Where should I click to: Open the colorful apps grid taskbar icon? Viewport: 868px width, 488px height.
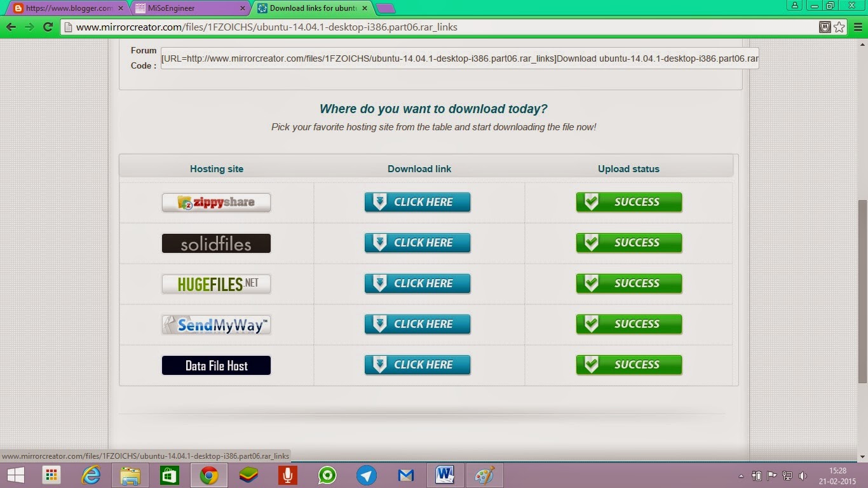pos(51,475)
